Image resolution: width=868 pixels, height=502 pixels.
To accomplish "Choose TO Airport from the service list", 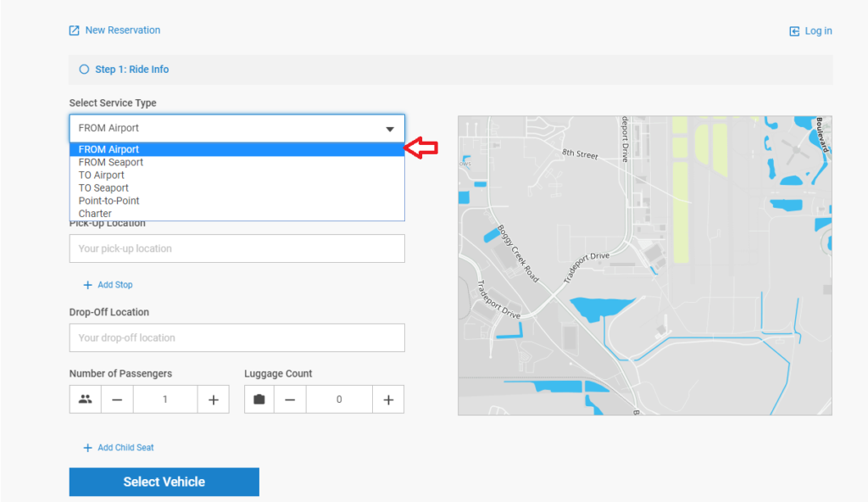I will (x=102, y=175).
